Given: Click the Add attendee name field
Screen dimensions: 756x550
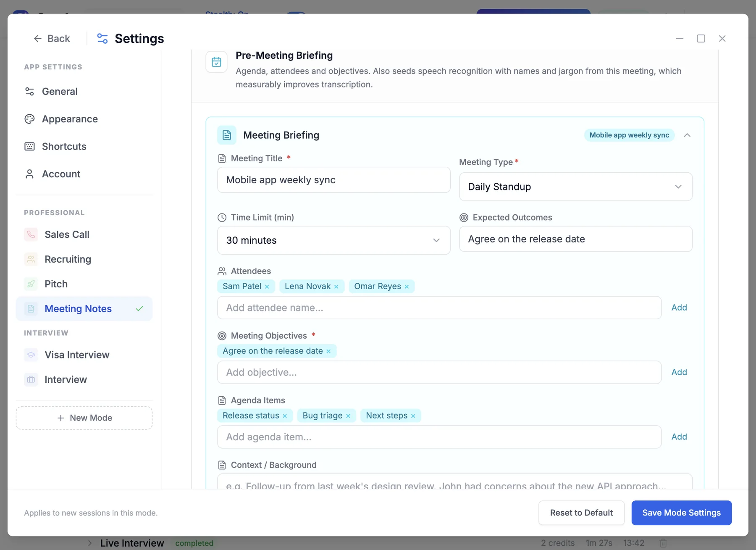Looking at the screenshot, I should click(439, 308).
